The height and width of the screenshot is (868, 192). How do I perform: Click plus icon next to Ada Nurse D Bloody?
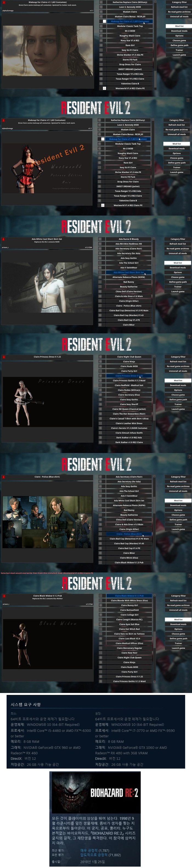pos(100,239)
